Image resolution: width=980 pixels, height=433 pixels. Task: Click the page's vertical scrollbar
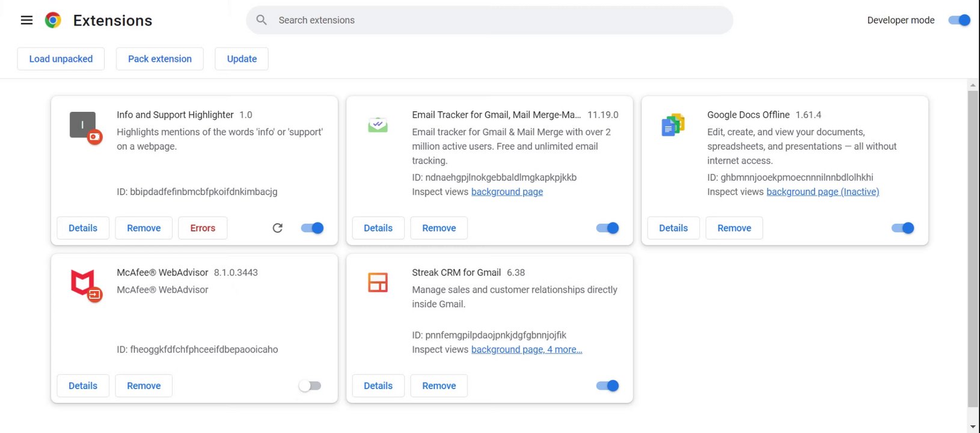(x=972, y=247)
